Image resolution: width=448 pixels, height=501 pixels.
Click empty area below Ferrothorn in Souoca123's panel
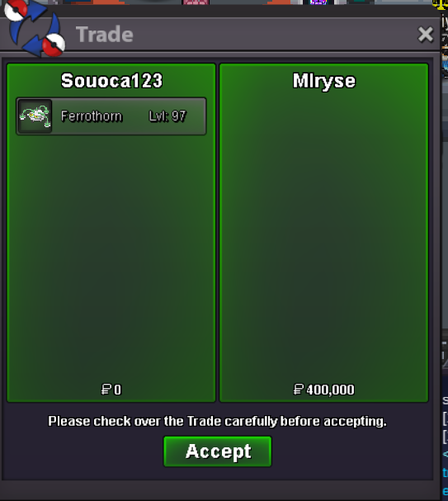pos(111,256)
